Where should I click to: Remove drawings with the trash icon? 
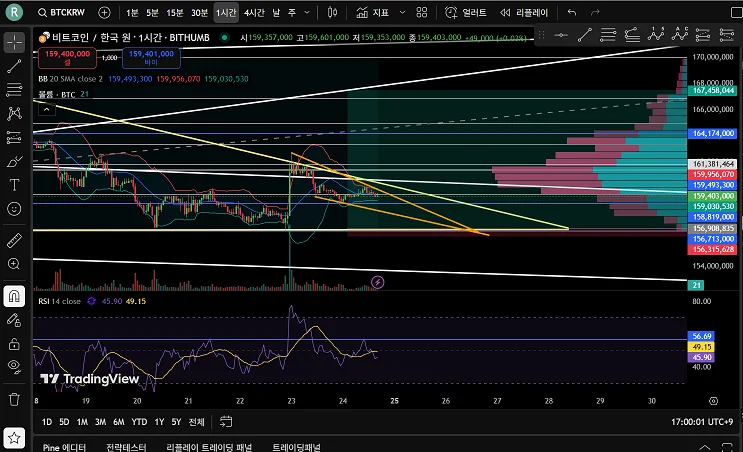[x=14, y=399]
